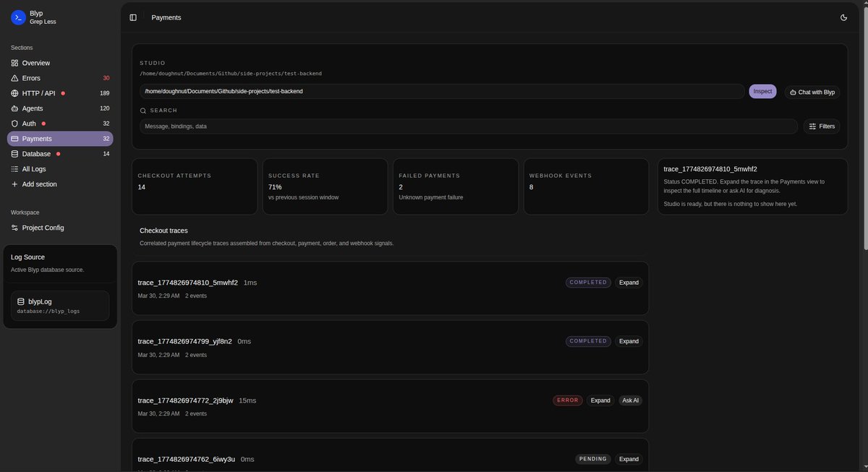Click the ERROR status badge
Viewport: 868px width, 472px height.
click(568, 400)
